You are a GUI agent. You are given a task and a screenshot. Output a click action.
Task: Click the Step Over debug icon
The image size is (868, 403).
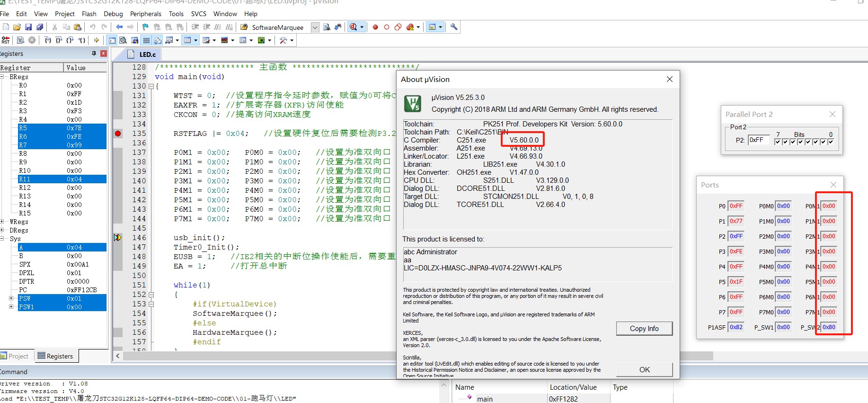point(59,40)
